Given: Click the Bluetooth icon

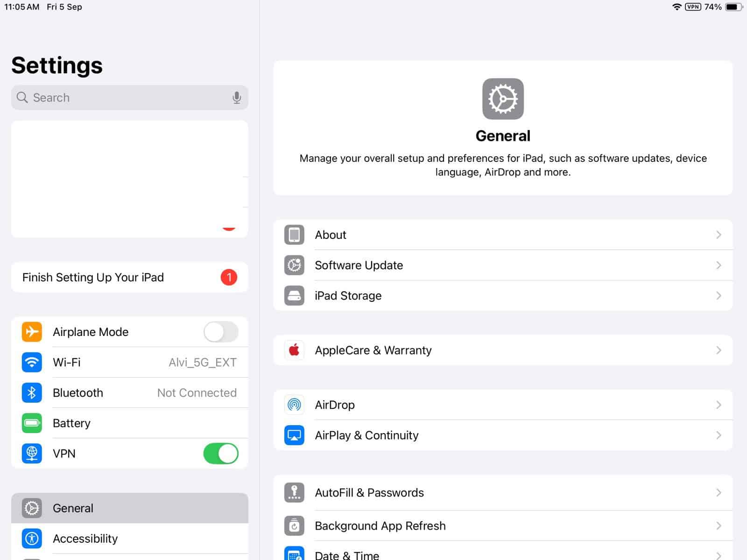Looking at the screenshot, I should [31, 392].
